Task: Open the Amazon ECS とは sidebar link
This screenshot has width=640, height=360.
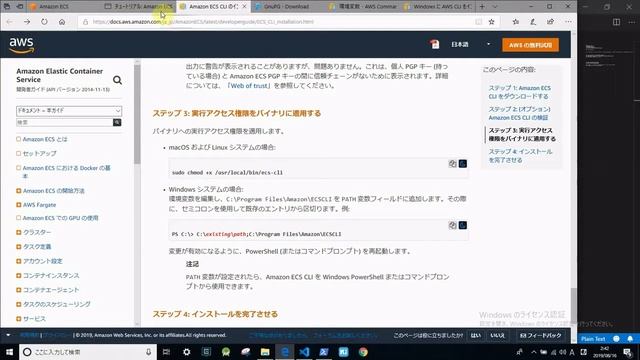Action: 45,139
